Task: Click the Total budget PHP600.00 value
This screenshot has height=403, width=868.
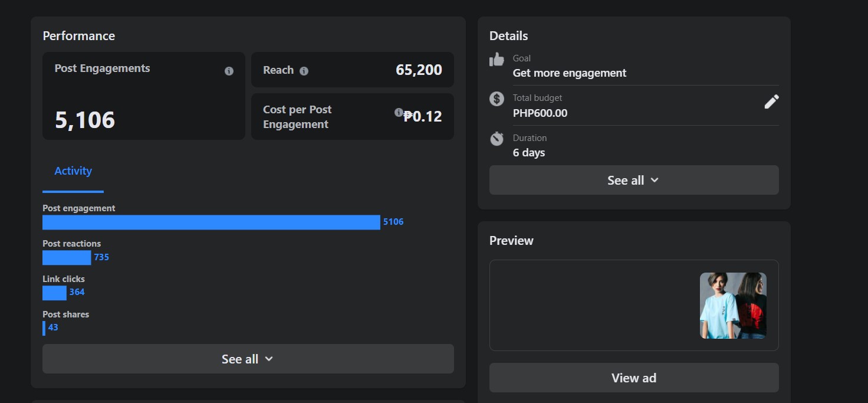Action: point(540,113)
